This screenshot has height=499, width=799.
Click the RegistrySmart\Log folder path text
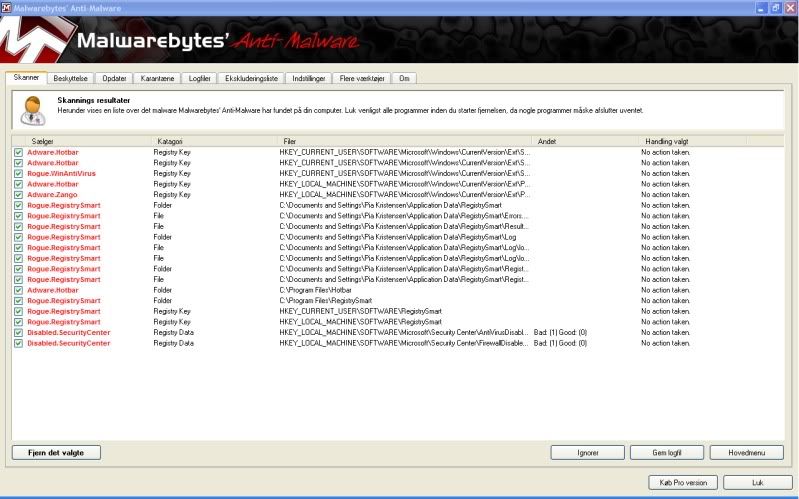point(397,237)
